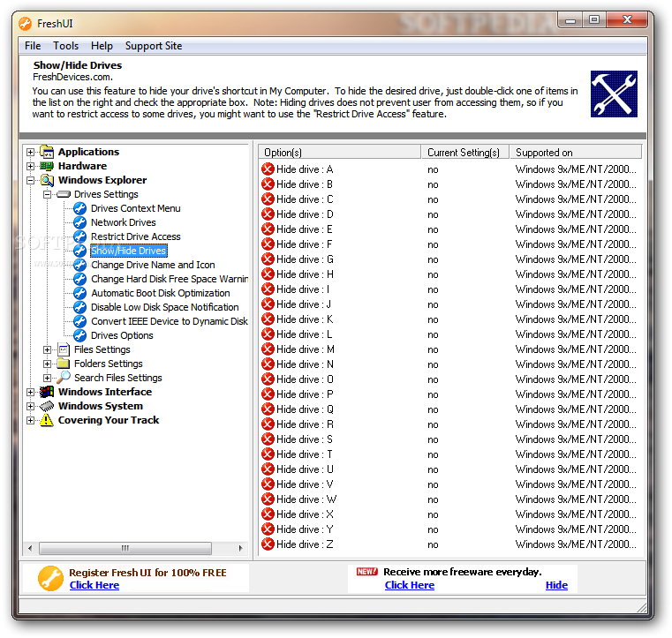Expand the Search Files Settings branch
This screenshot has height=638, width=672.
pos(47,378)
